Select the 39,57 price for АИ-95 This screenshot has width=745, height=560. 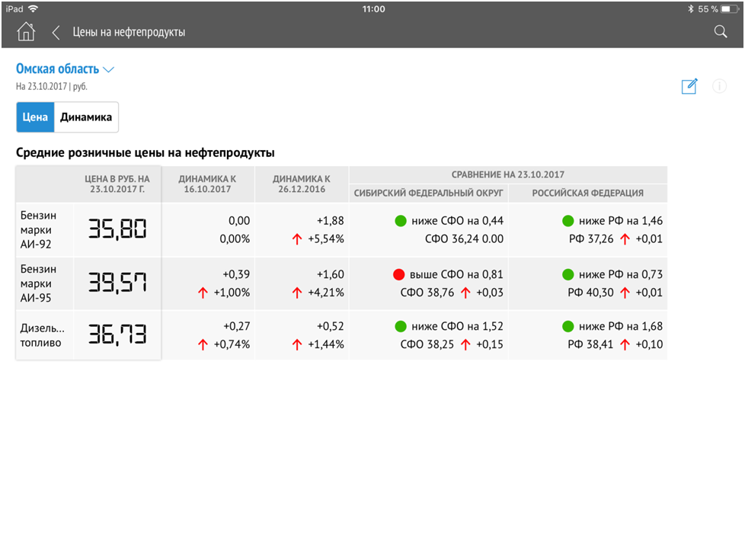pyautogui.click(x=117, y=283)
